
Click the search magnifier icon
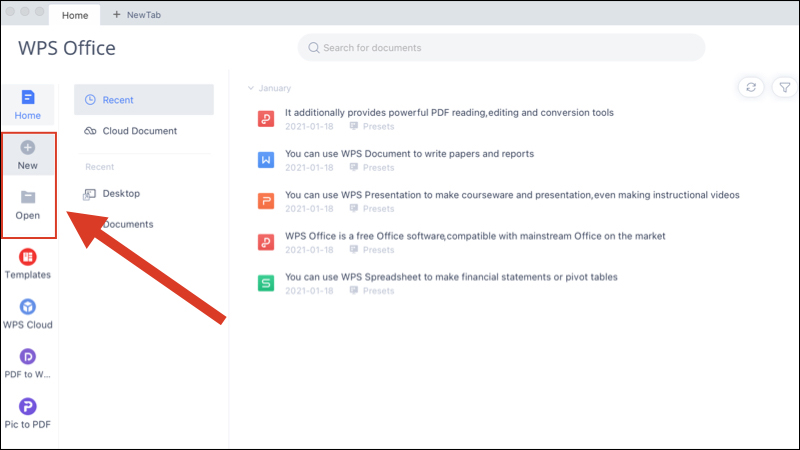pyautogui.click(x=314, y=48)
